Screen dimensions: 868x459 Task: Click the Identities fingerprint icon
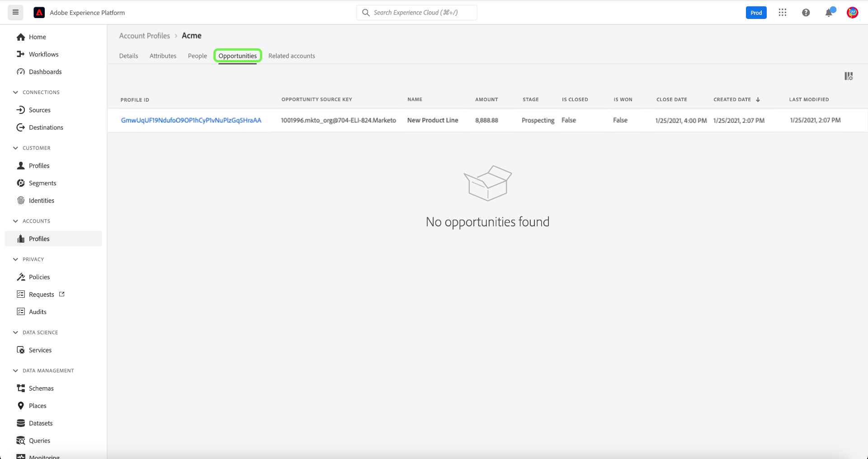(21, 201)
